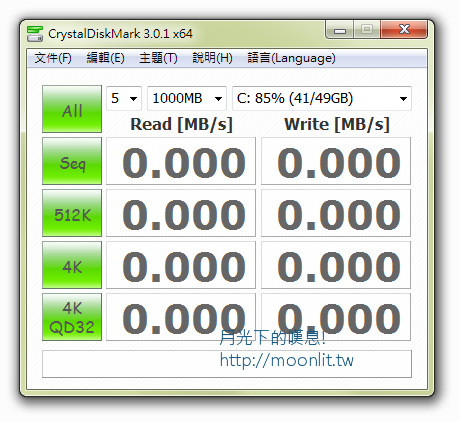This screenshot has width=460, height=422.
Task: Minimize the CrystalDiskMark window
Action: pos(340,30)
